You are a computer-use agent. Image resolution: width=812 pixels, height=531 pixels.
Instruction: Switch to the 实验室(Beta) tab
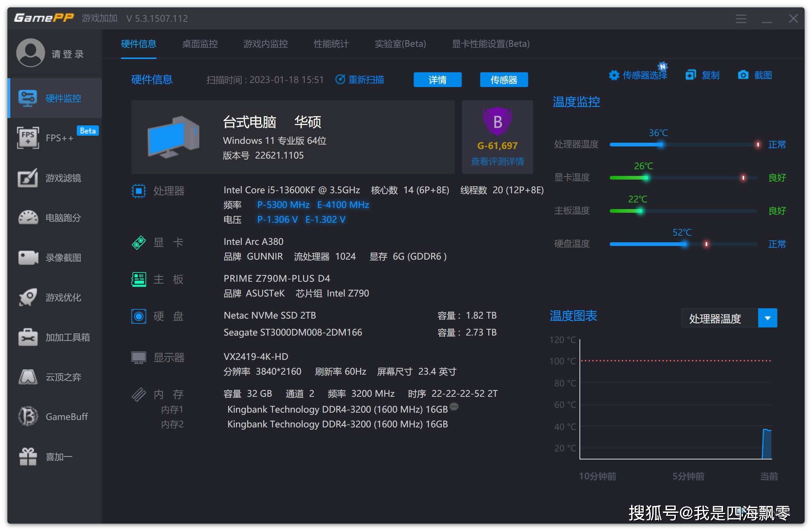[400, 44]
